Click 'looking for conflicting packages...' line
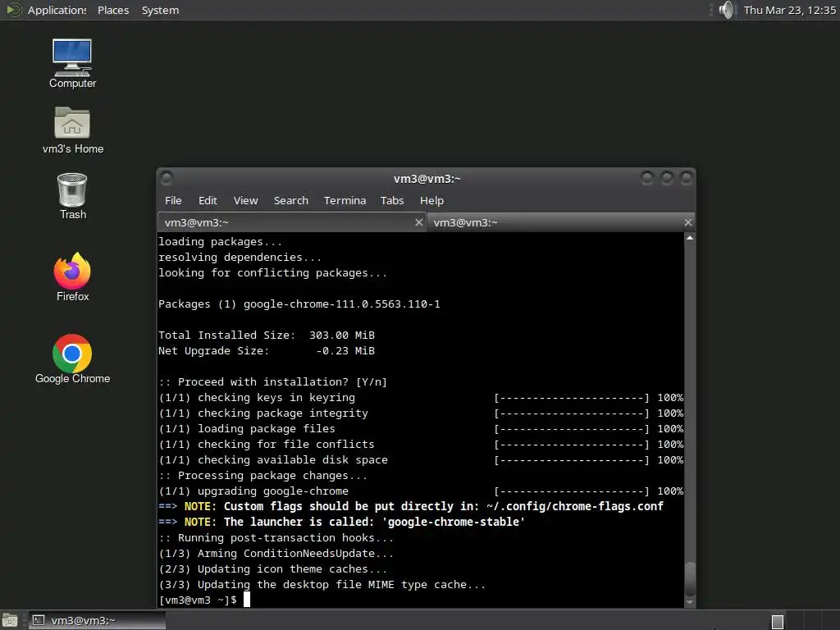The width and height of the screenshot is (840, 630). [272, 272]
